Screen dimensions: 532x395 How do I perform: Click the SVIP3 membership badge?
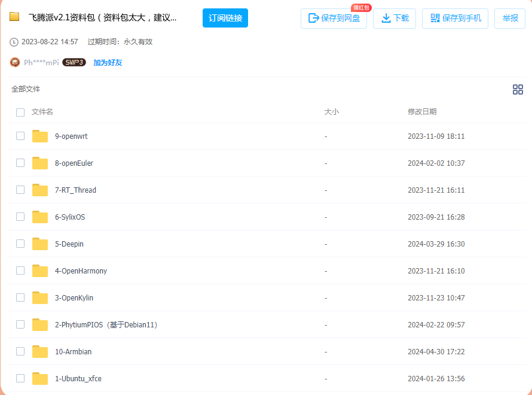tap(74, 62)
